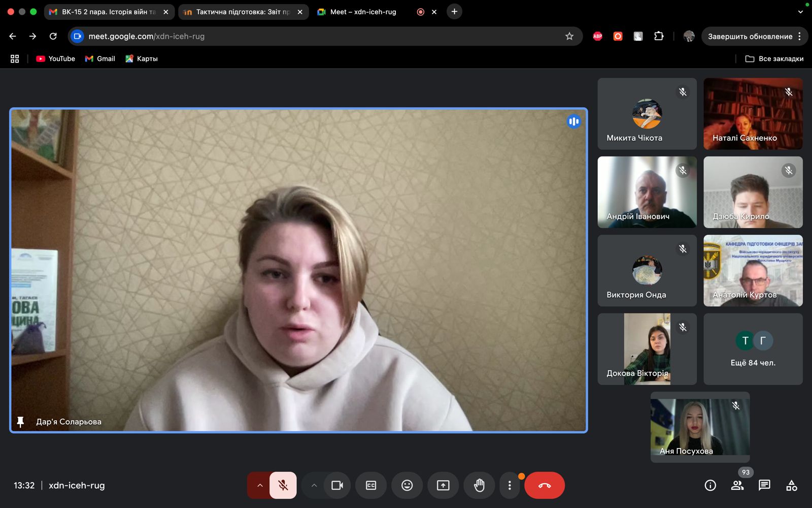Open the activities panel icon
This screenshot has height=508, width=812.
[x=791, y=485]
